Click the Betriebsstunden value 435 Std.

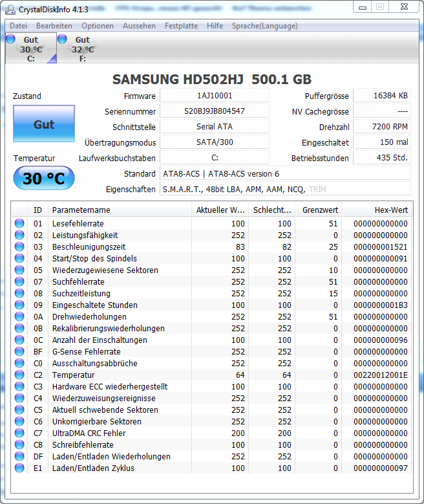382,158
